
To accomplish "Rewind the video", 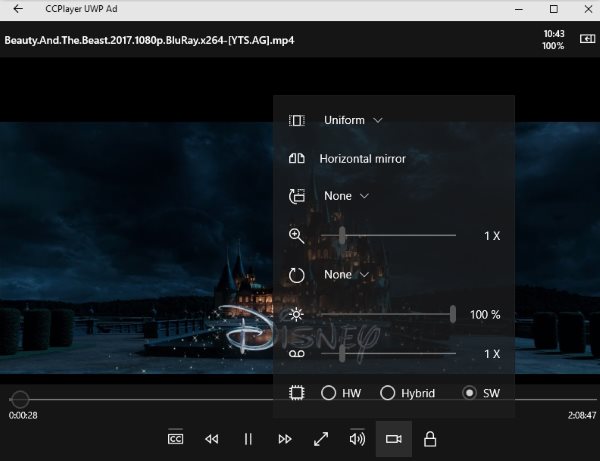I will [212, 439].
